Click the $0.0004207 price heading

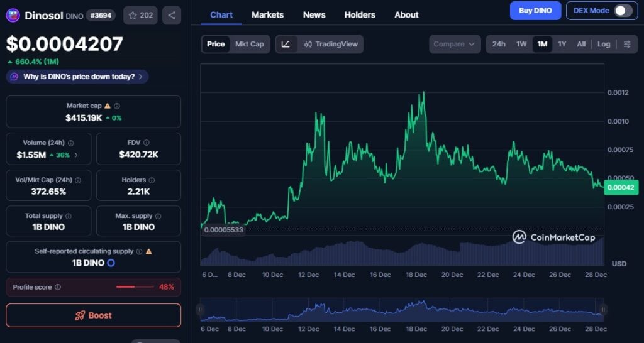[x=65, y=45]
